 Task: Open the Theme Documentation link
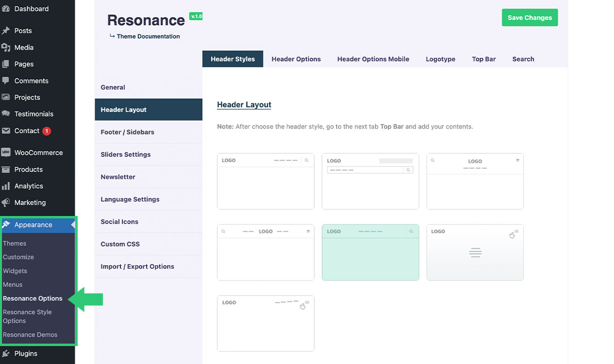coord(148,36)
